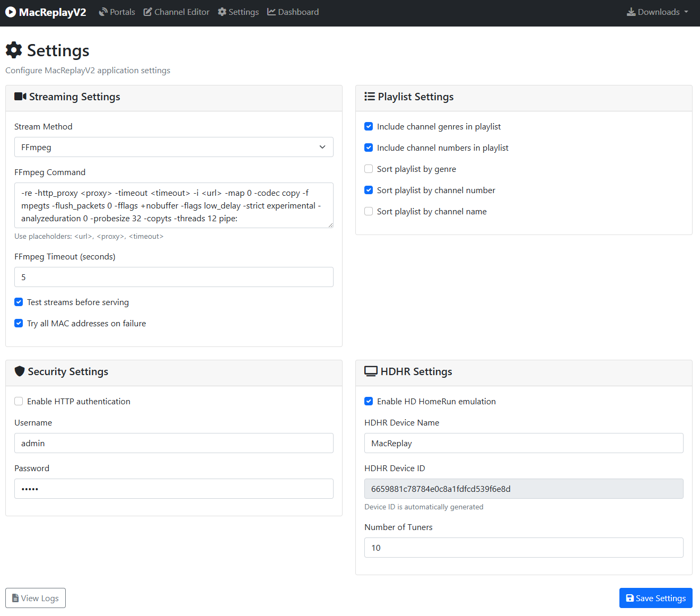Click the Number of Tuners field
This screenshot has height=616, width=700.
524,548
